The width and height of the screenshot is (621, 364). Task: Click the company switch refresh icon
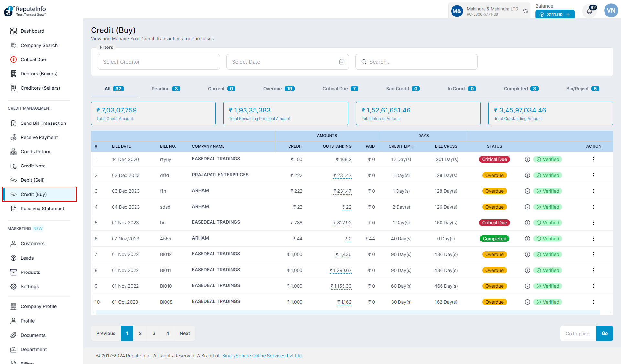click(x=526, y=11)
